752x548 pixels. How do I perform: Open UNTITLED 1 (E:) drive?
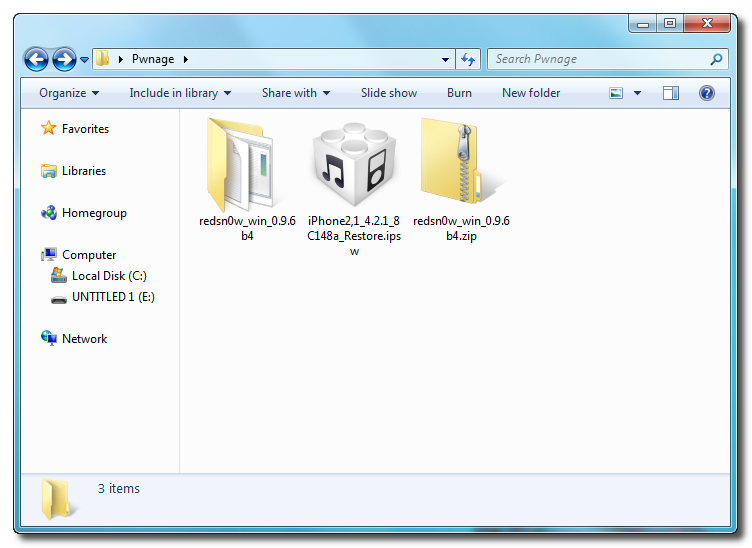coord(113,297)
